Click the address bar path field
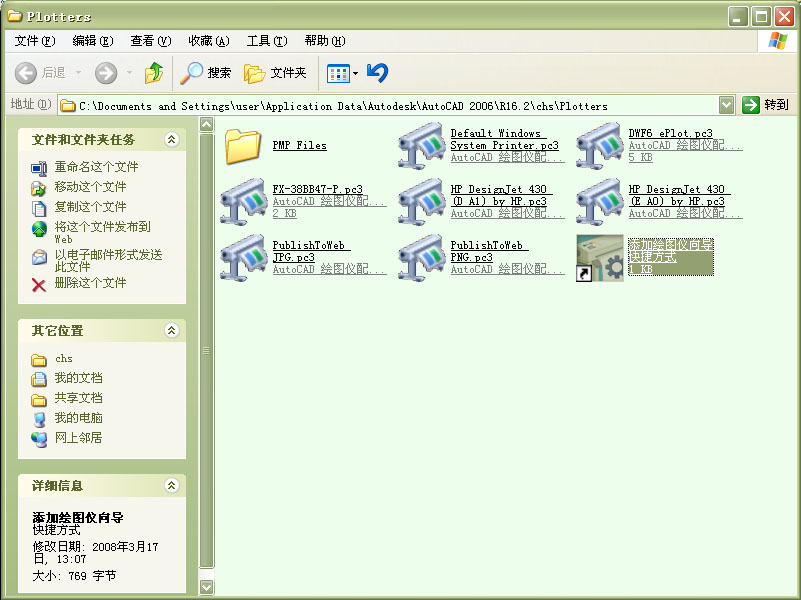The height and width of the screenshot is (600, 801). coord(388,106)
